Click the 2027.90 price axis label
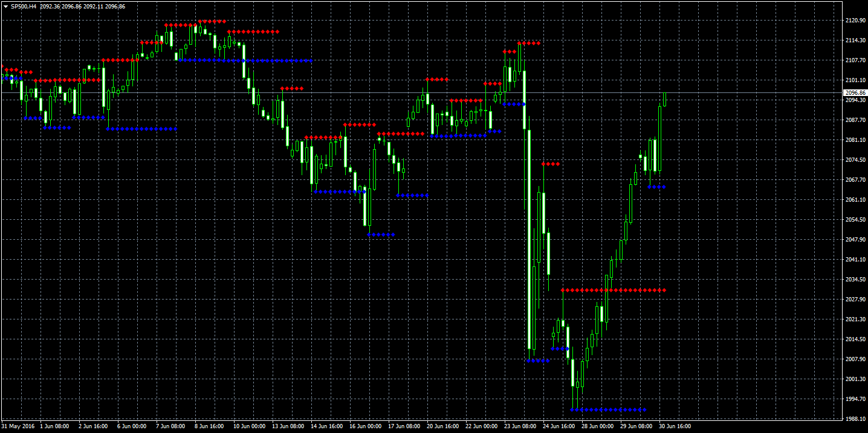868x433 pixels. [x=856, y=300]
